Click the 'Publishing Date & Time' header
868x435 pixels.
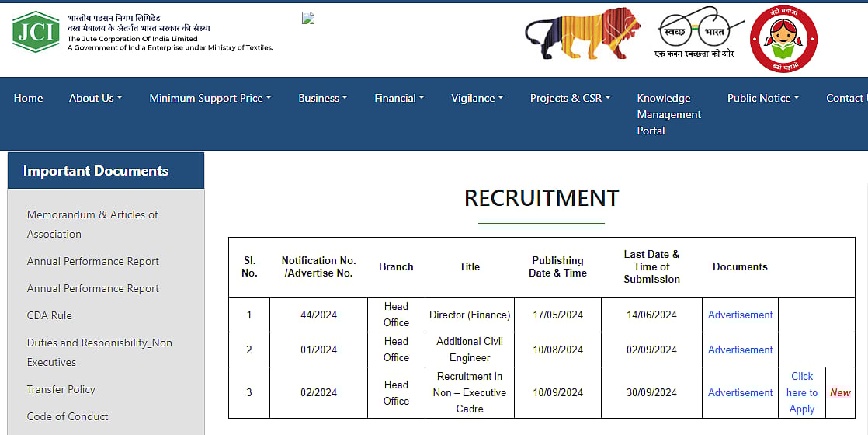tap(558, 266)
